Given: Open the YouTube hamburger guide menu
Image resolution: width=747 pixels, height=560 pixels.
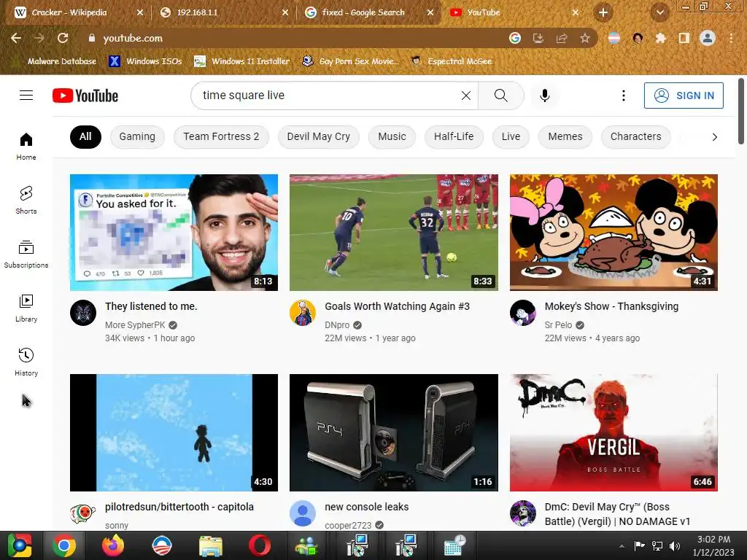Looking at the screenshot, I should click(26, 96).
